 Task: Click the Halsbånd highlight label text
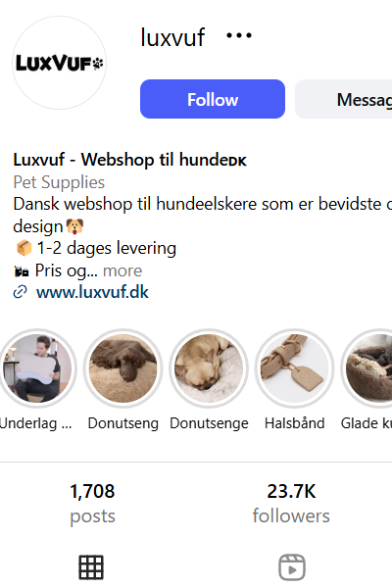(x=294, y=423)
